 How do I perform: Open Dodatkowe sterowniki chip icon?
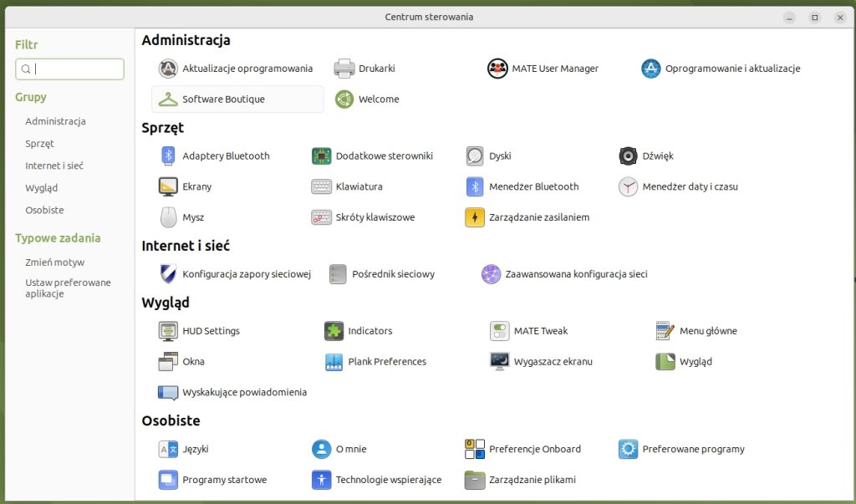(x=322, y=156)
